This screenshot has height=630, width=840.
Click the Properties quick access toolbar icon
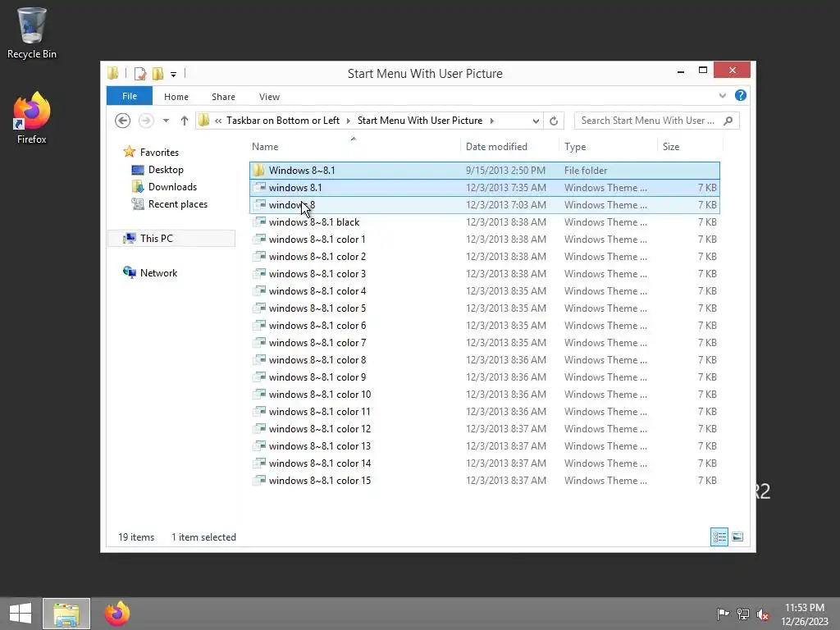(x=140, y=73)
